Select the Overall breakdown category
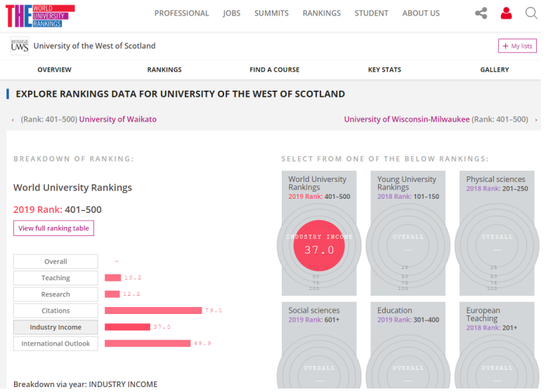The height and width of the screenshot is (392, 548). coord(56,261)
